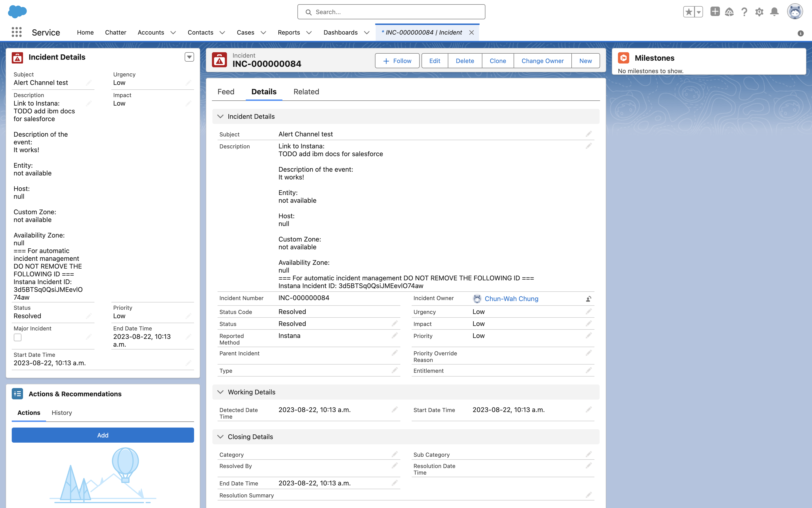Edit Reported Method pencil icon

(x=394, y=336)
